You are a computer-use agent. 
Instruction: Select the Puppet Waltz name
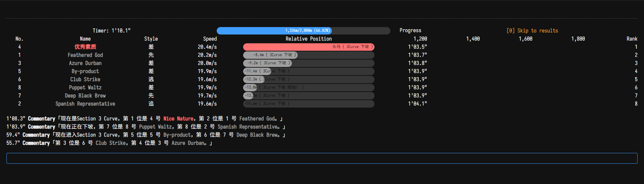tap(85, 88)
